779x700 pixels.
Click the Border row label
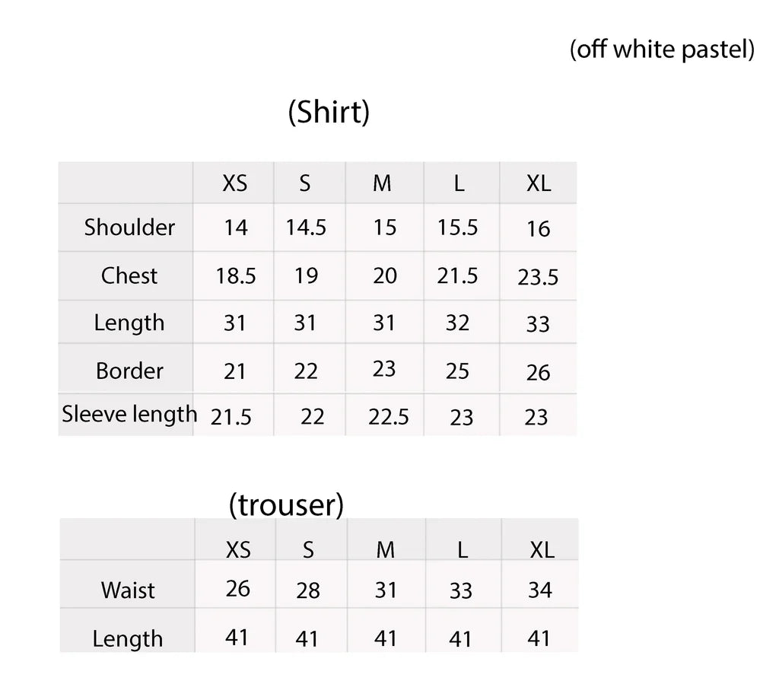(129, 371)
